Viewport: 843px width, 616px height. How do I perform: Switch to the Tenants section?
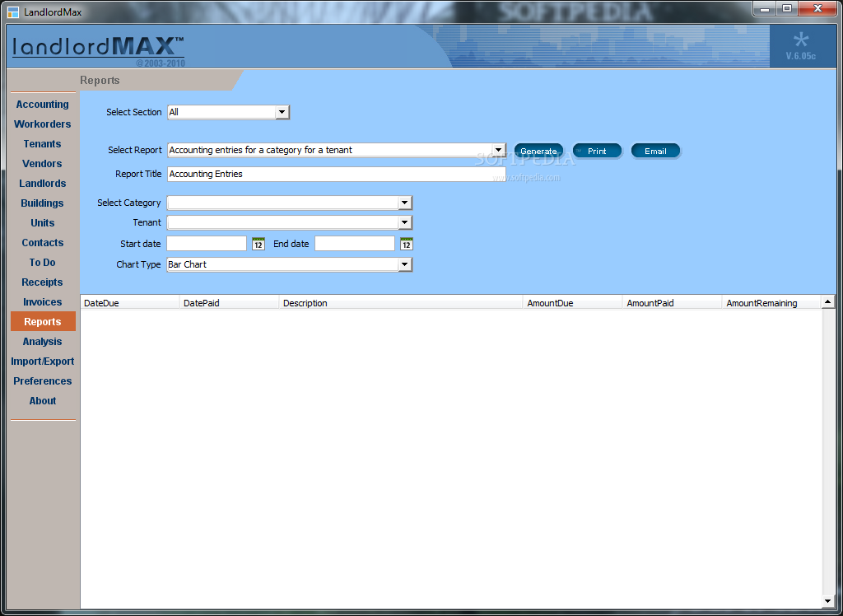click(x=43, y=143)
